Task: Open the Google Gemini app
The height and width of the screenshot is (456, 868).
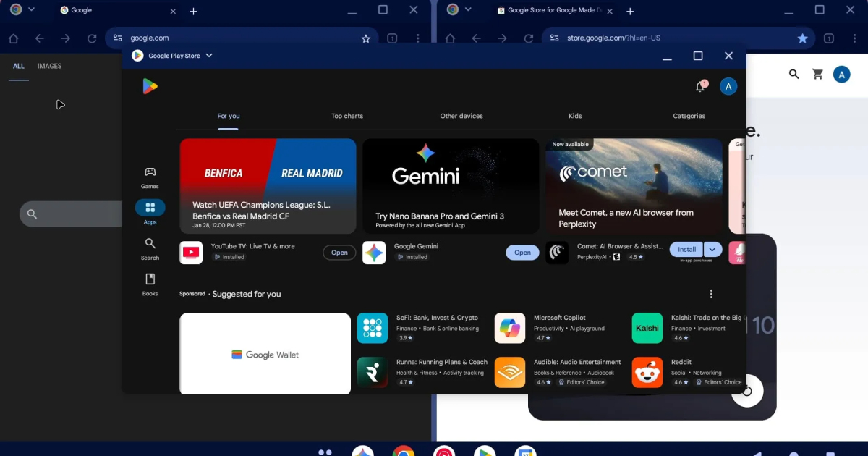Action: (522, 253)
